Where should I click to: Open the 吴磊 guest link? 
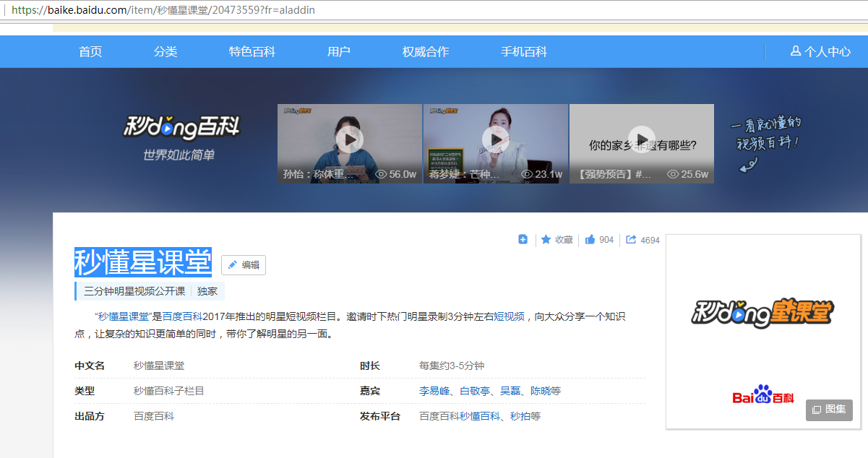[x=510, y=391]
